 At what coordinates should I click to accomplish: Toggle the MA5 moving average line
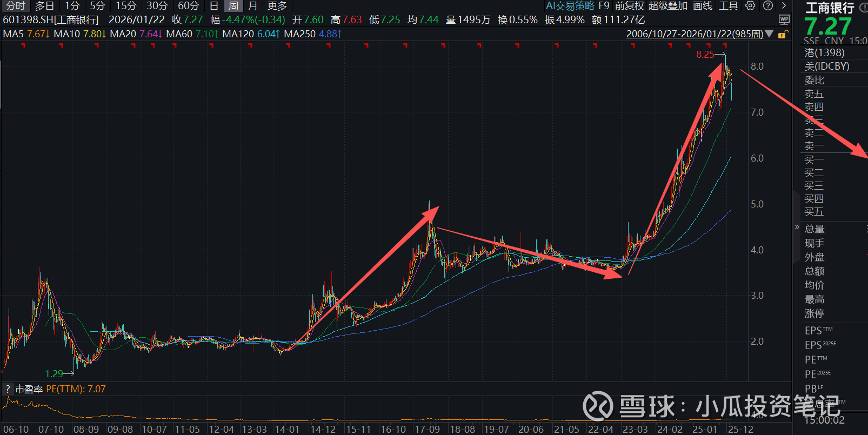[x=26, y=34]
